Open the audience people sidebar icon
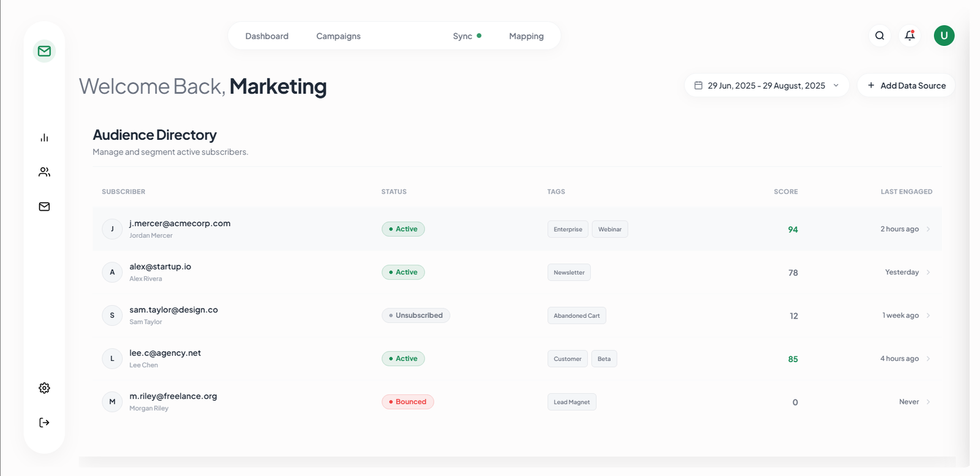Screen dimensions: 980x476 [x=44, y=172]
